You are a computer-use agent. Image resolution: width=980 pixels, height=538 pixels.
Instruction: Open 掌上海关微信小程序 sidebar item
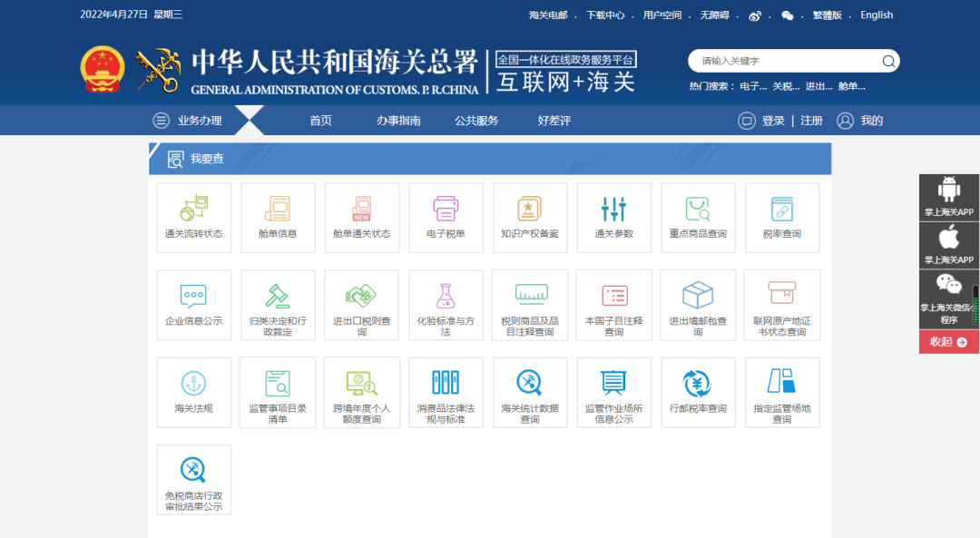[949, 298]
